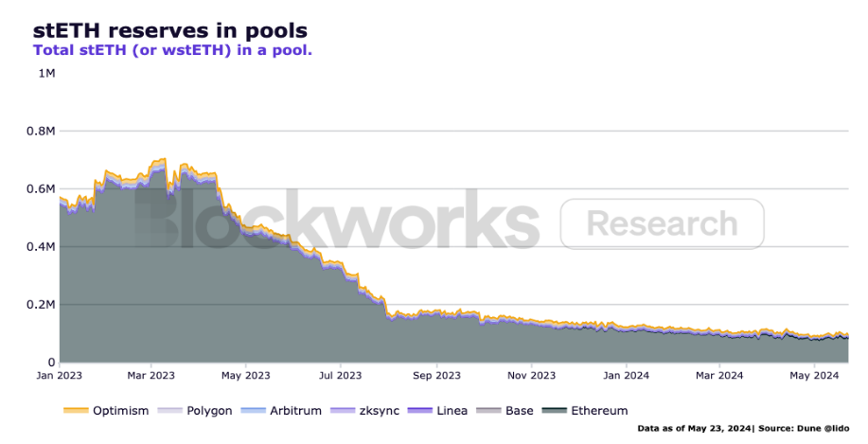Select the Nov 2023 axis label

[x=531, y=375]
